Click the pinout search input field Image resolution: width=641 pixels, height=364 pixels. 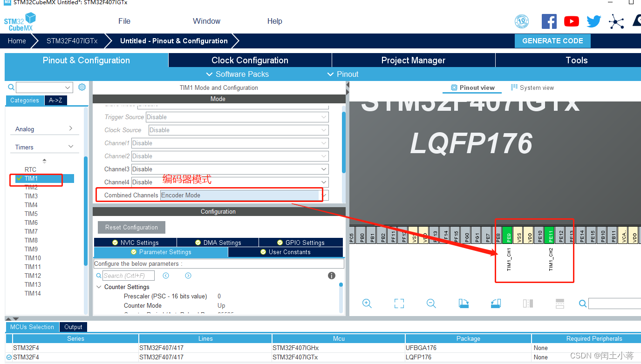point(614,303)
